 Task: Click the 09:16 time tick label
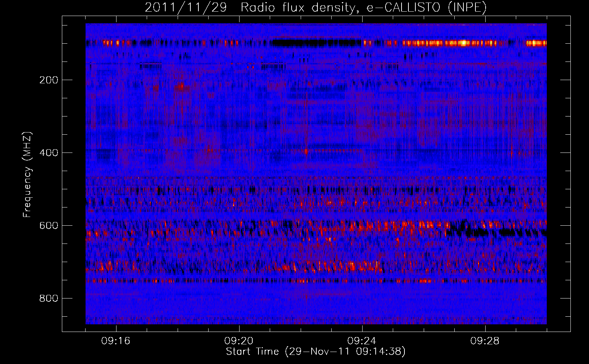116,341
